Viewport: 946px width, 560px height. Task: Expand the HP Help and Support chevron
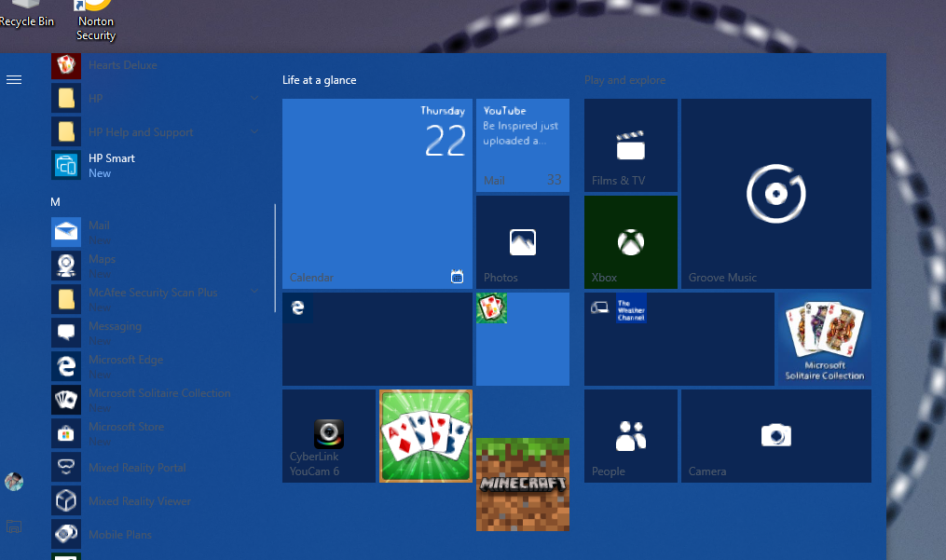[x=254, y=131]
